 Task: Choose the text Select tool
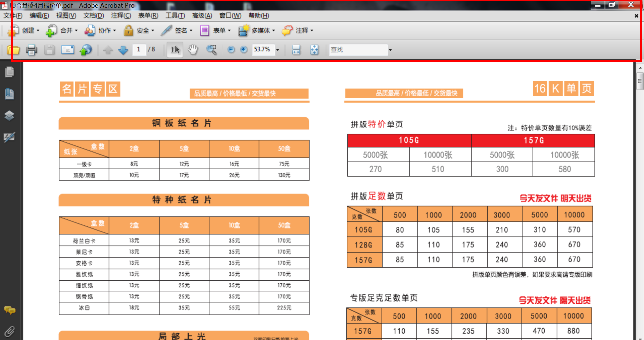175,50
